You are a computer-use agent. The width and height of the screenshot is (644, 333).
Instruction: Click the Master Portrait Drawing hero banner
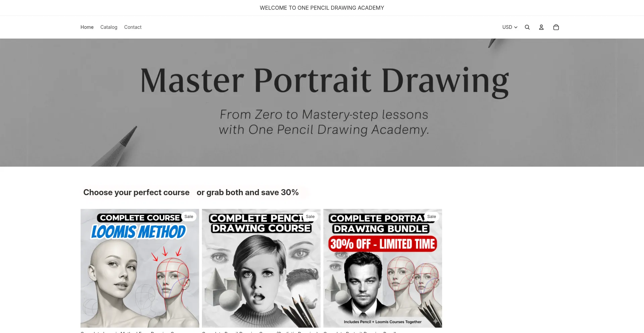(322, 103)
